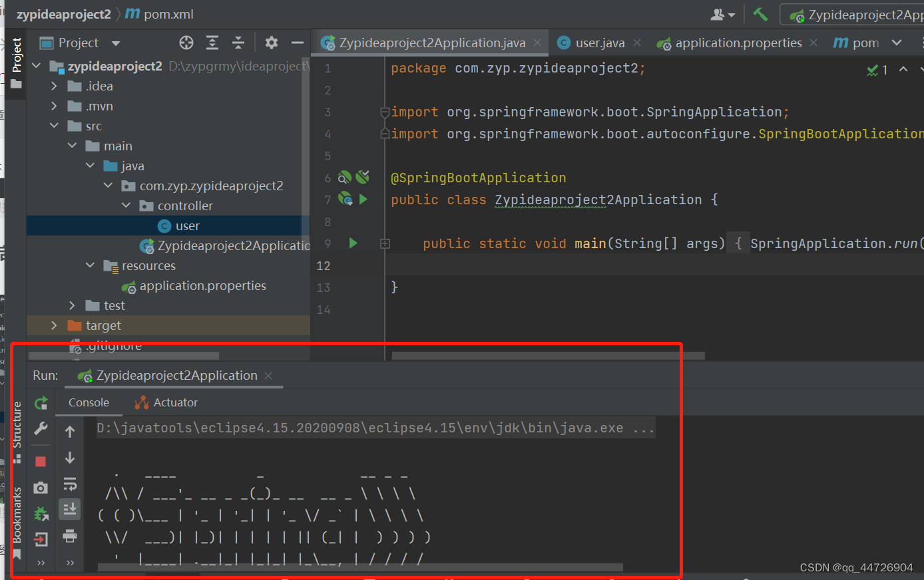Click the console horizontal scrollbar

pos(359,567)
